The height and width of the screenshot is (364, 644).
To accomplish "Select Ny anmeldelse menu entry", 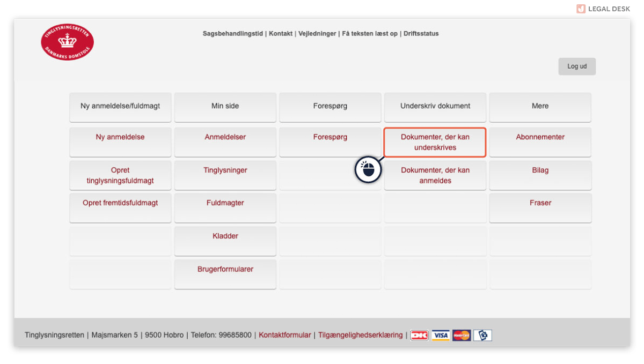I will 120,142.
